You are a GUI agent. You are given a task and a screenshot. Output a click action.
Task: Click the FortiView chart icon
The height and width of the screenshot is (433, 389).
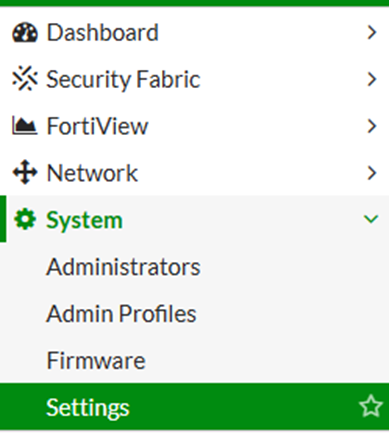point(25,125)
